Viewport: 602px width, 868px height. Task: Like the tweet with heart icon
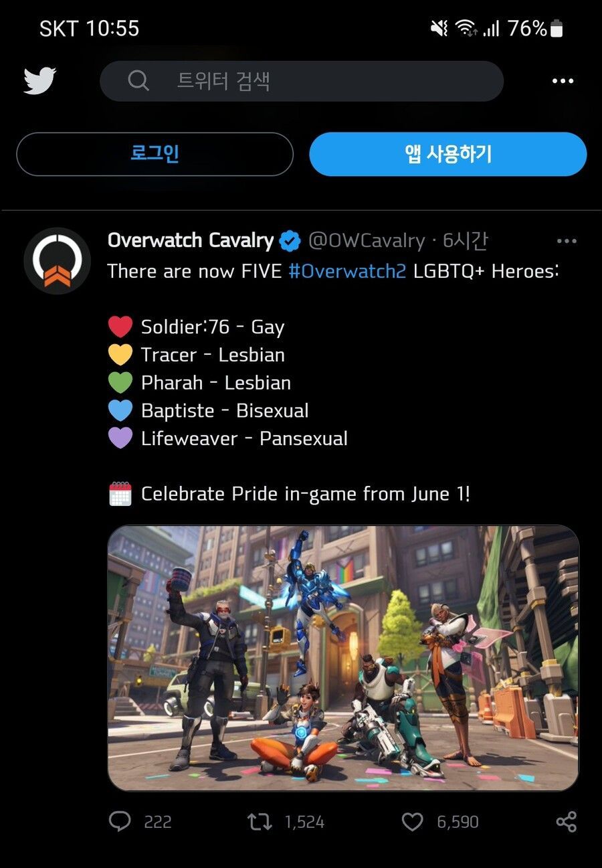(412, 822)
